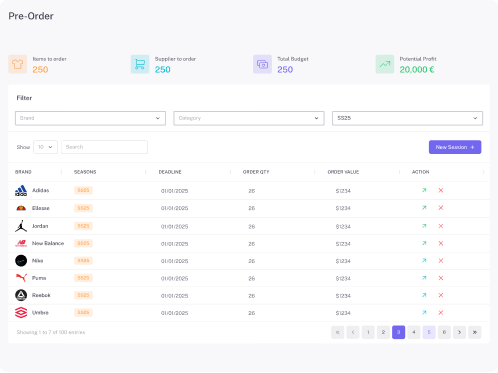498x373 pixels.
Task: Open the Adidas order via arrow icon
Action: (x=424, y=190)
